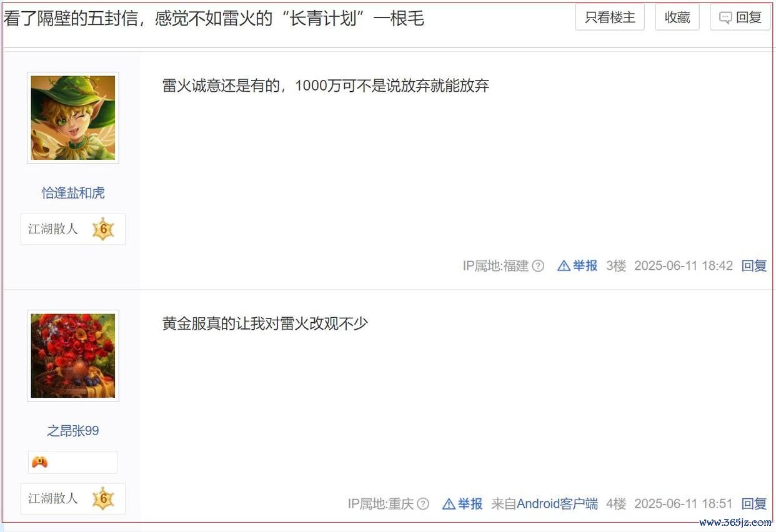The width and height of the screenshot is (776, 532).
Task: Click the speech bubble icon in 回复 button
Action: click(725, 17)
